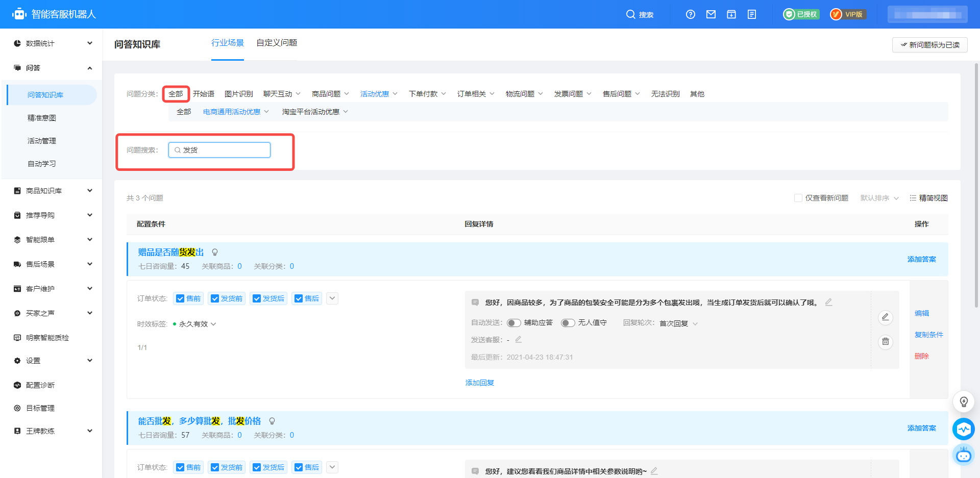Click the 添加回复 link

tap(480, 383)
